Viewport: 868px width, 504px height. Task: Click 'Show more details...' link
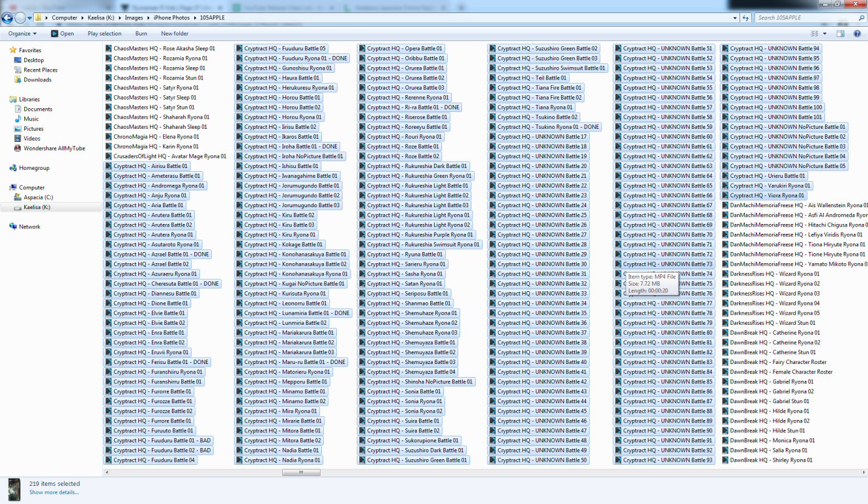[x=54, y=492]
